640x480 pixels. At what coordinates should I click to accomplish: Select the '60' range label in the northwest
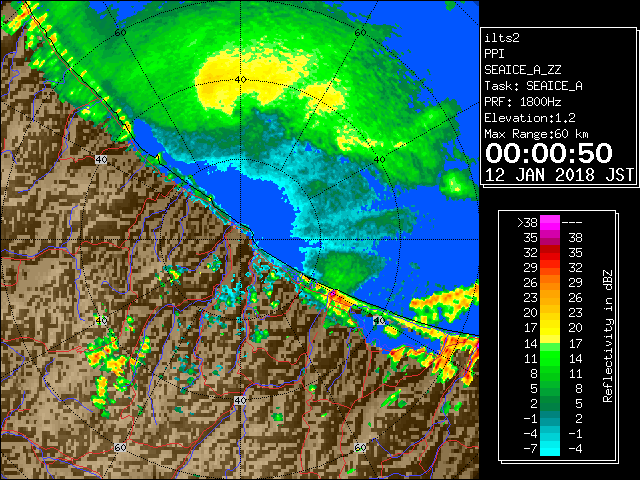click(120, 33)
